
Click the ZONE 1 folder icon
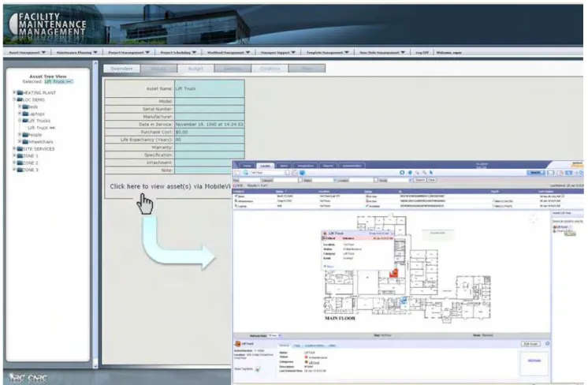click(20, 155)
